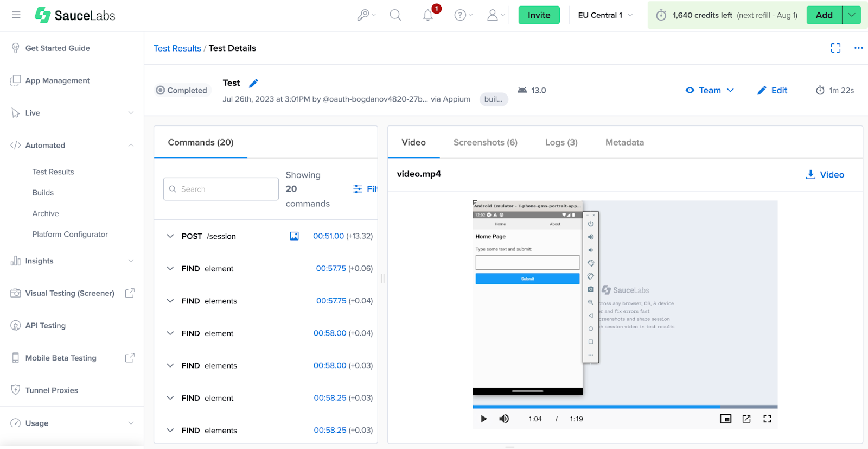Mute the video volume

[x=505, y=419]
